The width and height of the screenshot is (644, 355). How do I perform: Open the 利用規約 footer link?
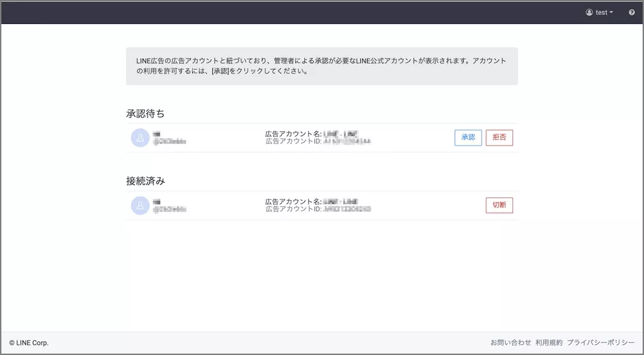tap(549, 343)
